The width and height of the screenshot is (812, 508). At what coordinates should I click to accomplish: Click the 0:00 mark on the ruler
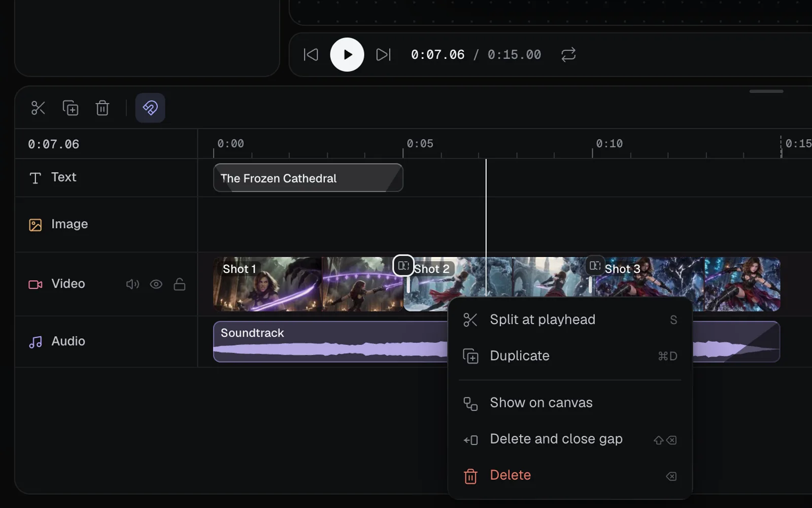(230, 144)
